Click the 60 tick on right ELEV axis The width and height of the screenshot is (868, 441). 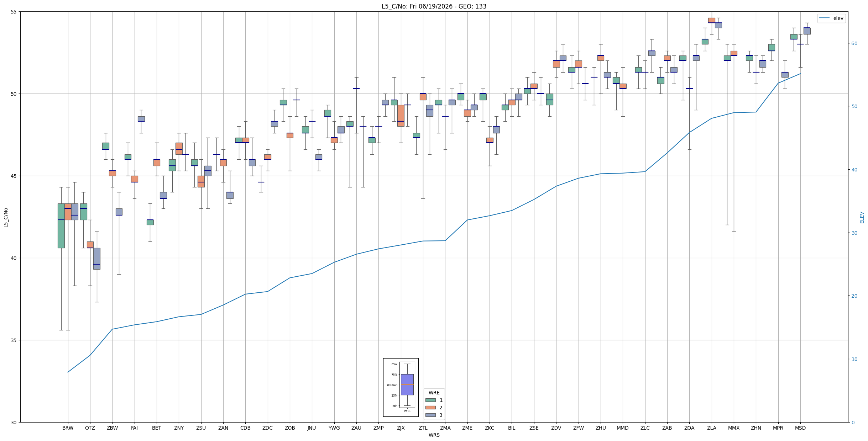point(854,43)
